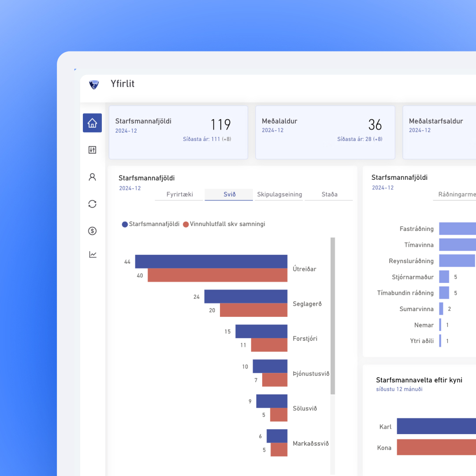
Task: Click the blue Forstjóri bar labeled 15
Action: [x=261, y=331]
